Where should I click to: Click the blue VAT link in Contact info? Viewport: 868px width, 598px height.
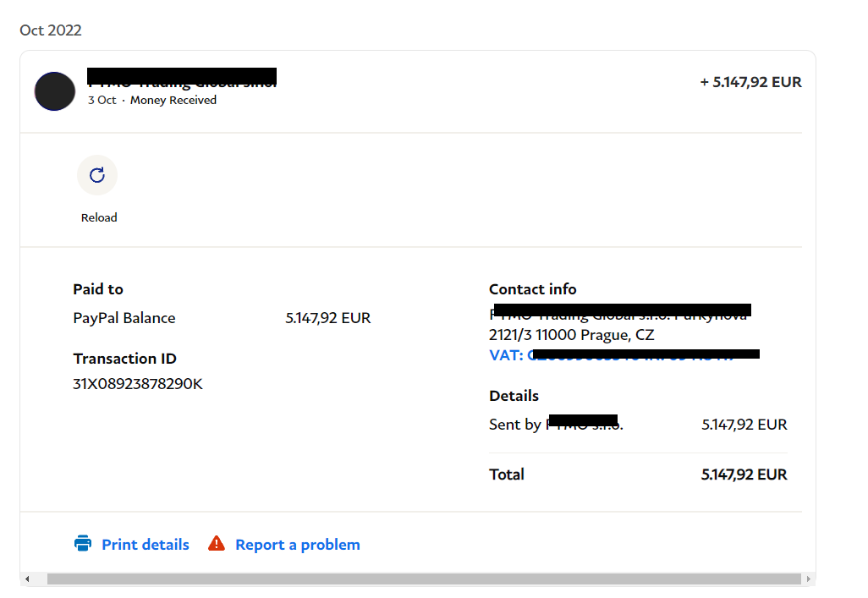tap(624, 355)
